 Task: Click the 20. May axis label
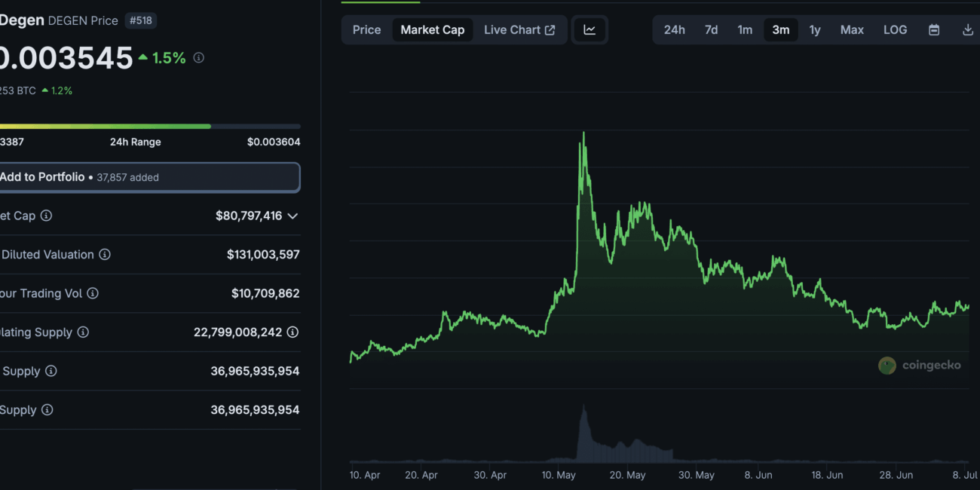(x=627, y=475)
